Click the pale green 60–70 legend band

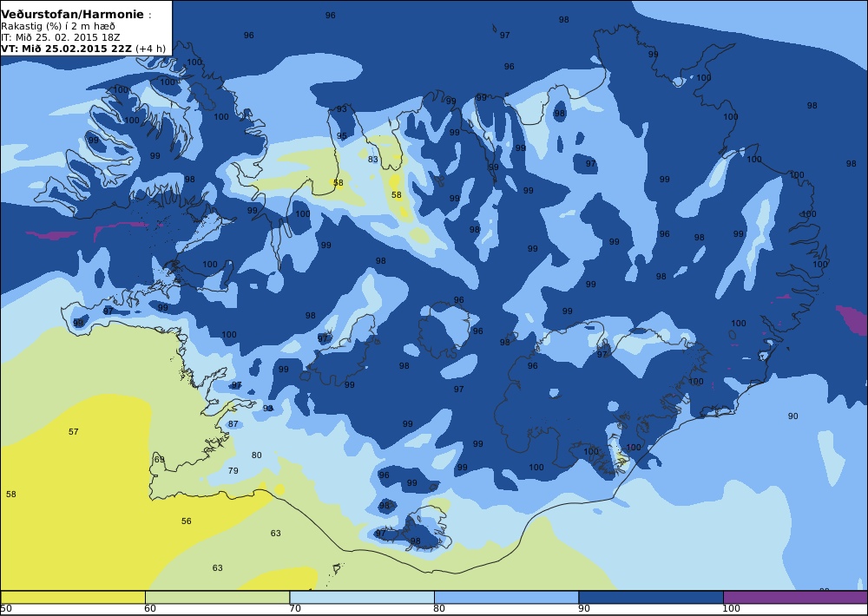pos(217,597)
